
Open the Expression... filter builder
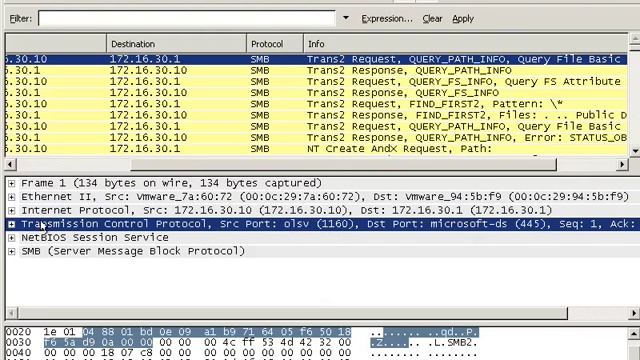[387, 19]
